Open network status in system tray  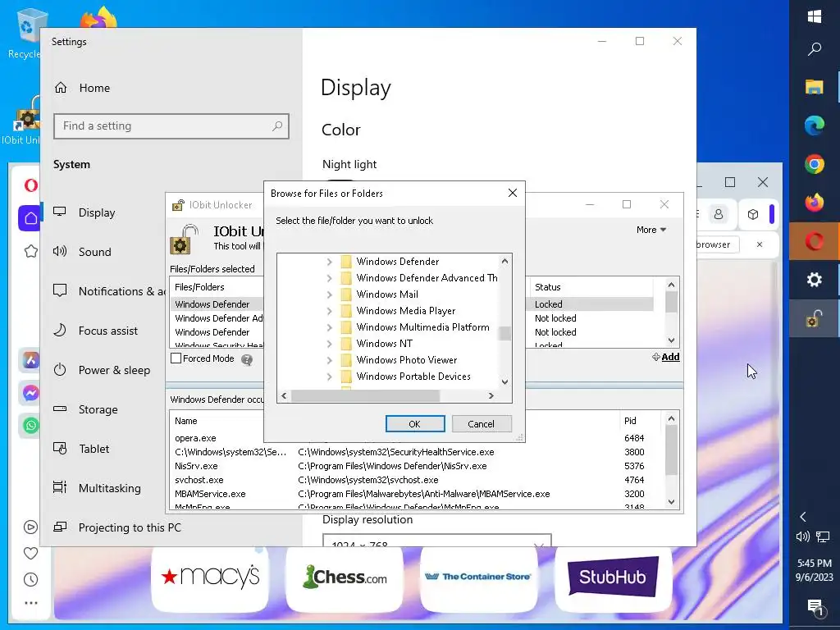point(823,536)
